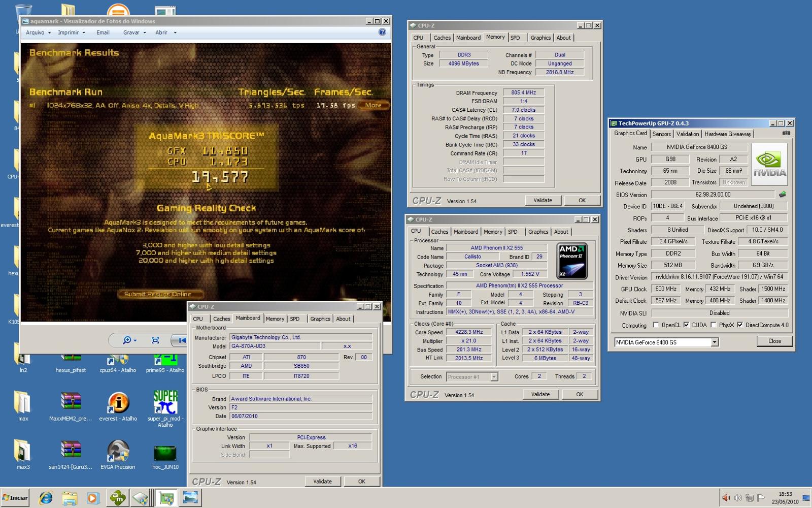Click the Close button in GPU-Z

click(774, 341)
